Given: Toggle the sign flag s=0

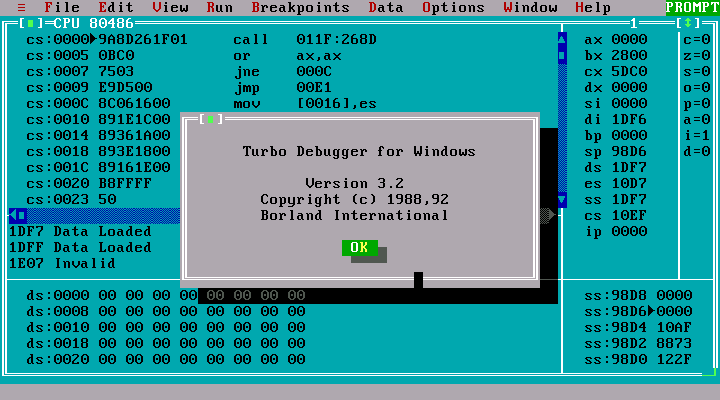Looking at the screenshot, I should pos(697,72).
